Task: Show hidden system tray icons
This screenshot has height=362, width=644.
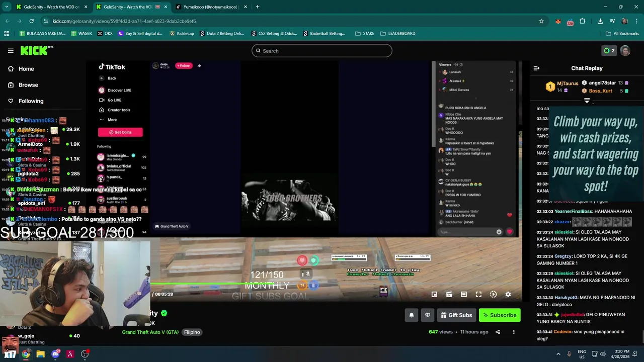Action: click(558, 354)
